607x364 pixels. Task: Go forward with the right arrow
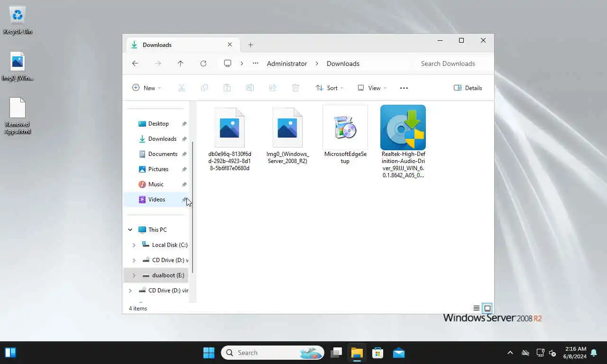pyautogui.click(x=158, y=64)
